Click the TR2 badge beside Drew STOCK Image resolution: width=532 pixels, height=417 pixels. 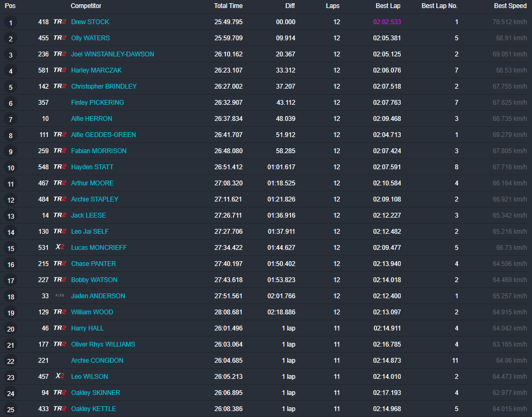tap(60, 22)
